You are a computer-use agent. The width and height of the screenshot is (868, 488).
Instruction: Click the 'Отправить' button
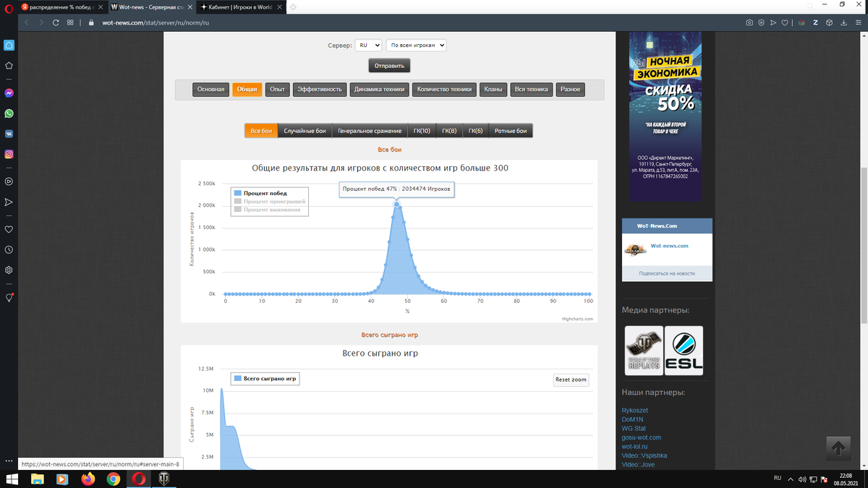pos(390,66)
